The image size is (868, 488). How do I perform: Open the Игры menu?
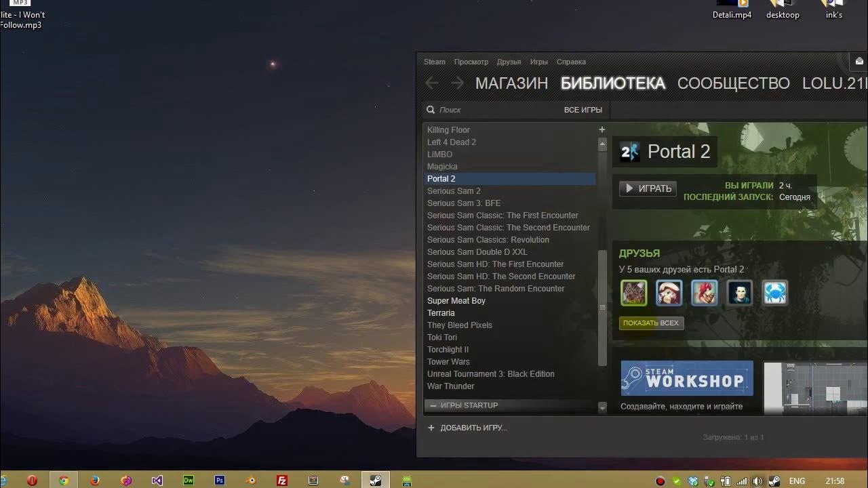[539, 62]
